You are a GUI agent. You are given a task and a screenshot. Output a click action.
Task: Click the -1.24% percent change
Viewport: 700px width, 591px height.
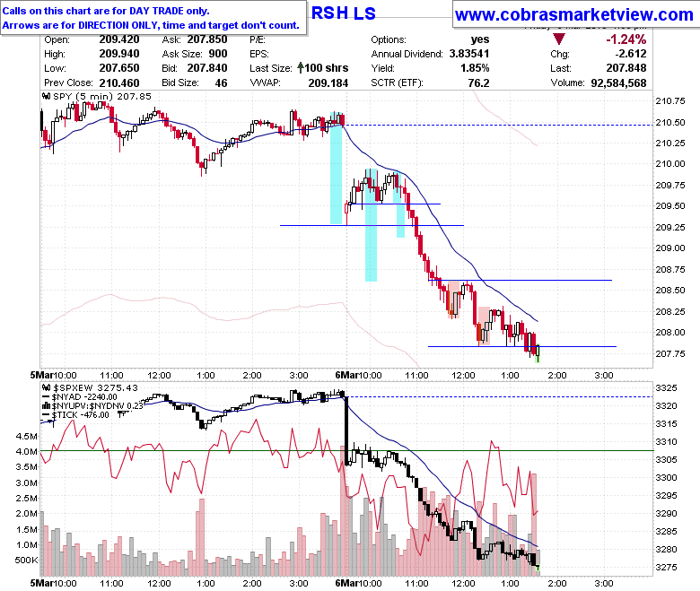coord(626,39)
